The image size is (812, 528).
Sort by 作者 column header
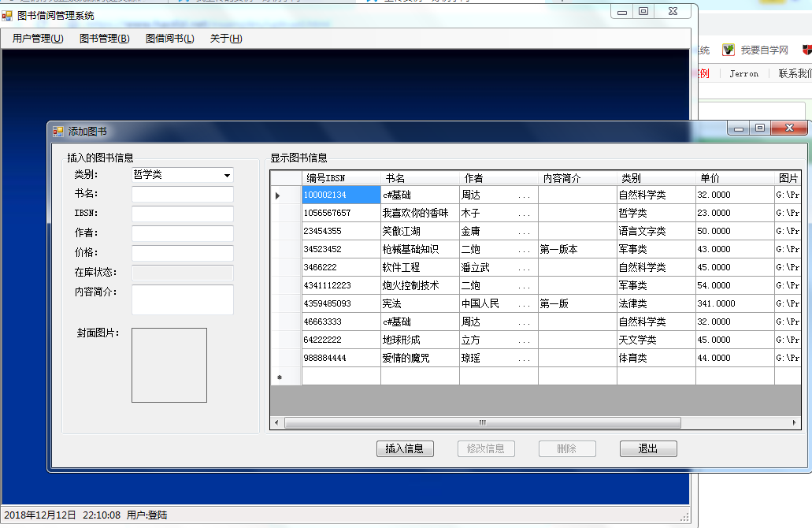click(x=499, y=178)
